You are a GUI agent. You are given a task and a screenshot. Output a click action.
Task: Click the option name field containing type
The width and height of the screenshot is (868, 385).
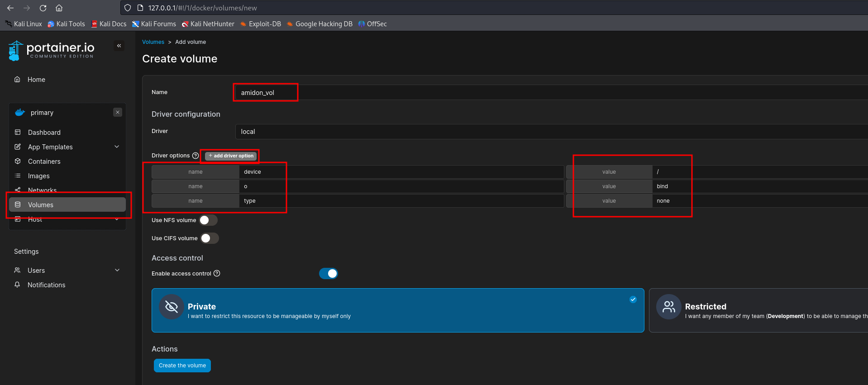tap(401, 201)
